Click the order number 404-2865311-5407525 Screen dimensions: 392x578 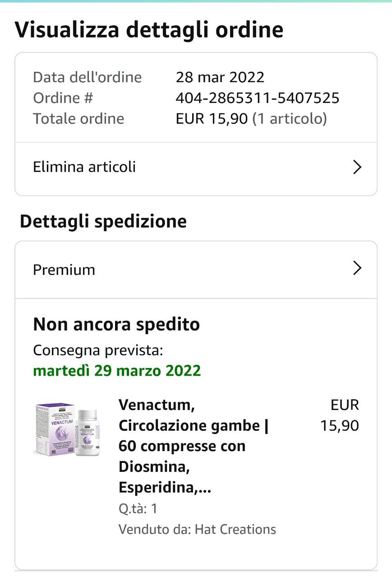257,98
